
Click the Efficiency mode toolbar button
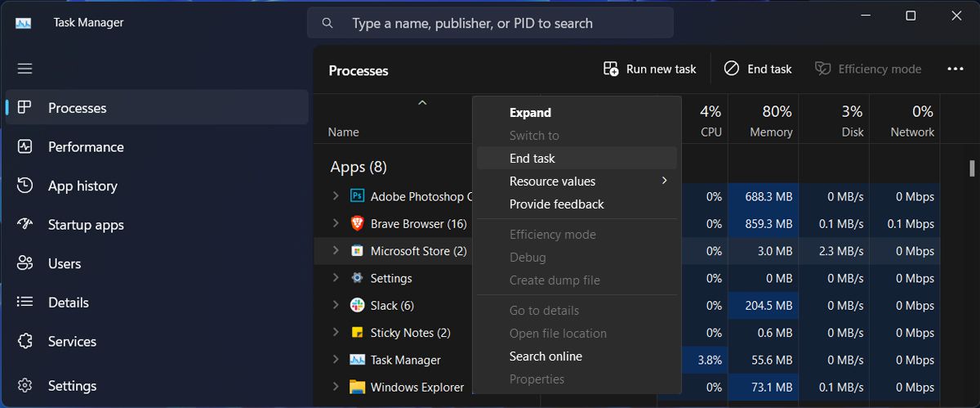868,69
